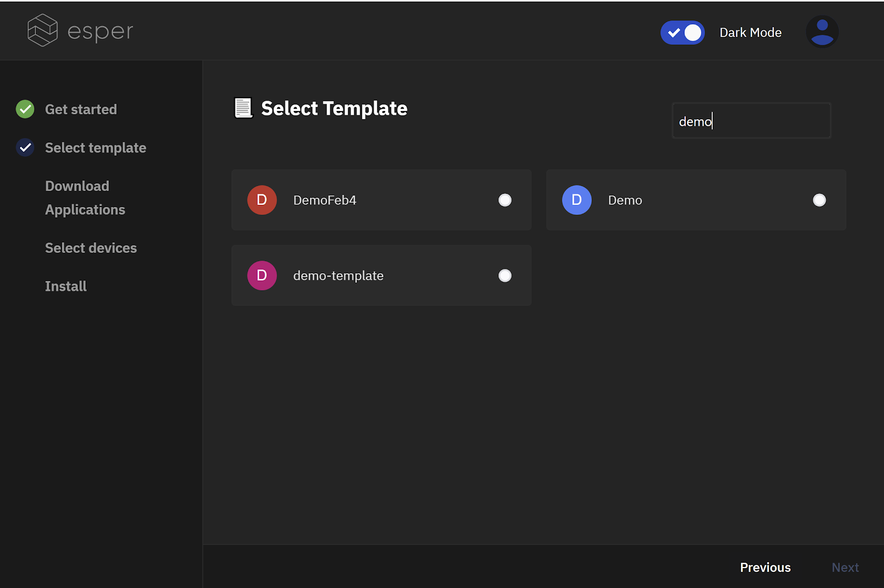Click the template search field containing demo

751,120
